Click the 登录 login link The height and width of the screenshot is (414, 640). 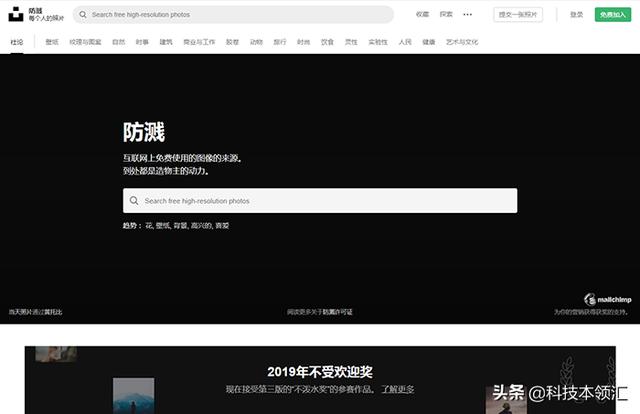click(576, 15)
